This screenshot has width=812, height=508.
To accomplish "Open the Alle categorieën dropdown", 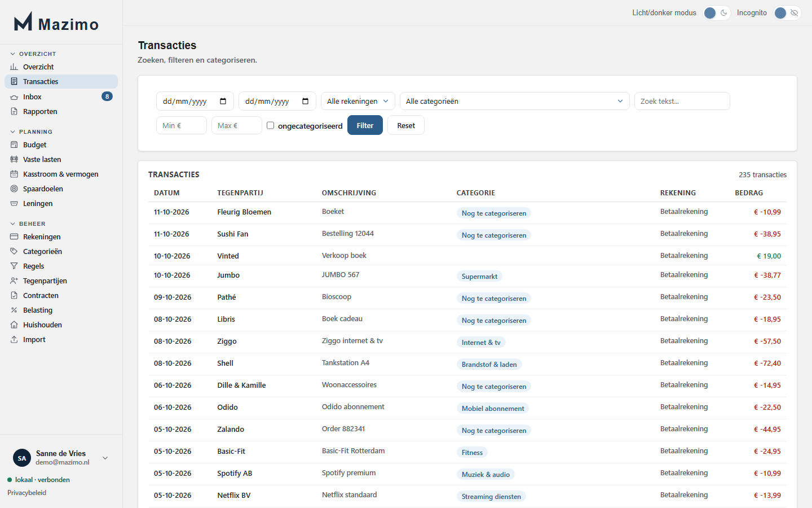I will [x=515, y=101].
